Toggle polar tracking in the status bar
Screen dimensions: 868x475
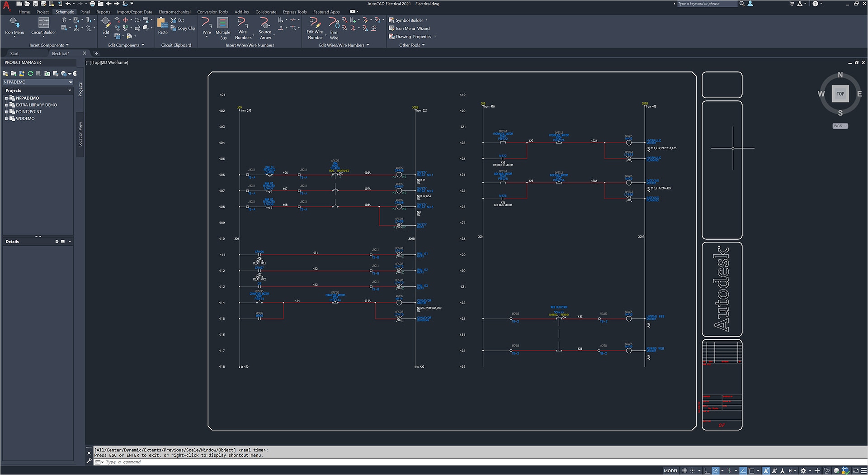[x=716, y=470]
